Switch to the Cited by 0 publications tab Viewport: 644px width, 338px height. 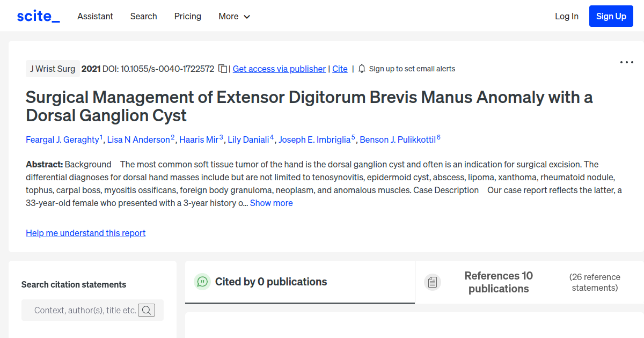(x=270, y=282)
